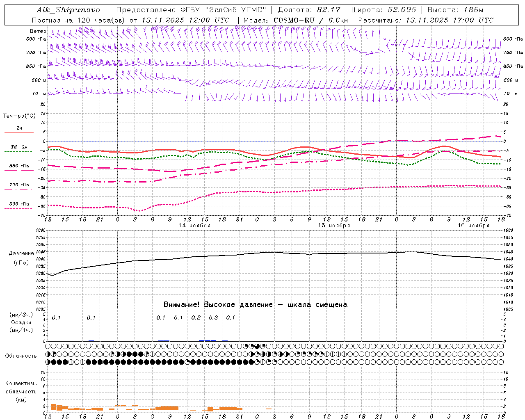Click the 10 м wind level label on right
The image size is (525, 420).
tap(511, 94)
